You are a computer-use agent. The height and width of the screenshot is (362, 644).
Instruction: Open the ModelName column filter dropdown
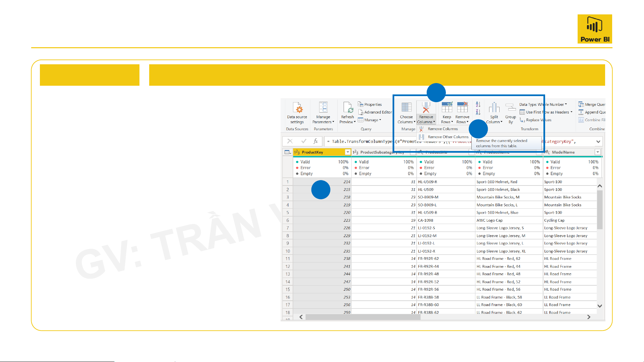[597, 152]
